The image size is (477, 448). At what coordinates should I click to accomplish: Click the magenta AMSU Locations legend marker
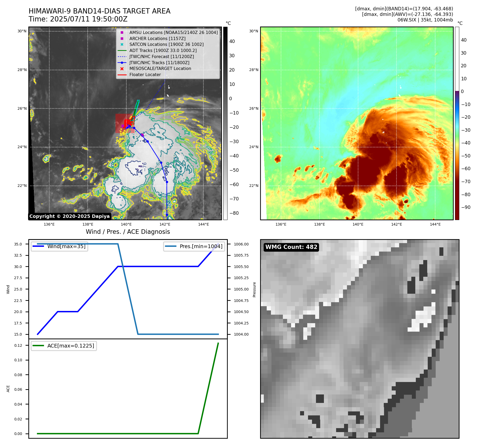tap(122, 33)
